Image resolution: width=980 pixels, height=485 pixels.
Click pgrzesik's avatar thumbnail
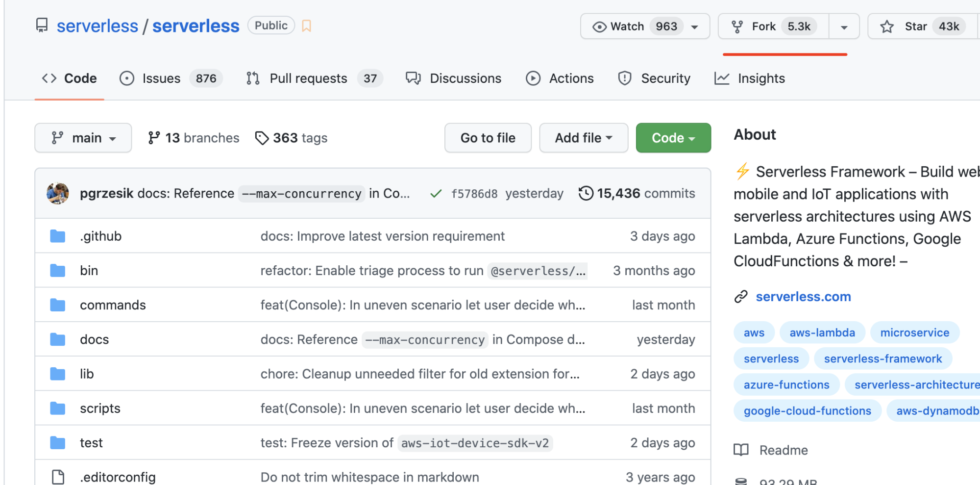[x=58, y=193]
